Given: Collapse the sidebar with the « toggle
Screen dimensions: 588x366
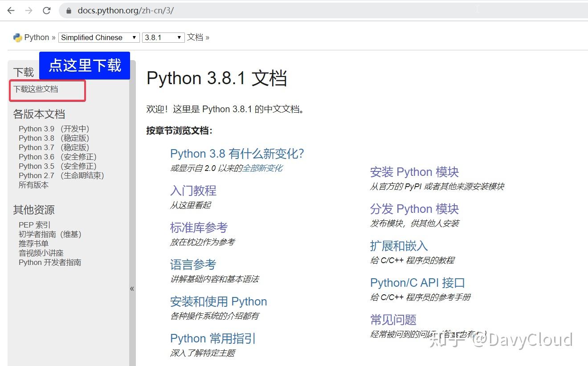Looking at the screenshot, I should [x=132, y=289].
